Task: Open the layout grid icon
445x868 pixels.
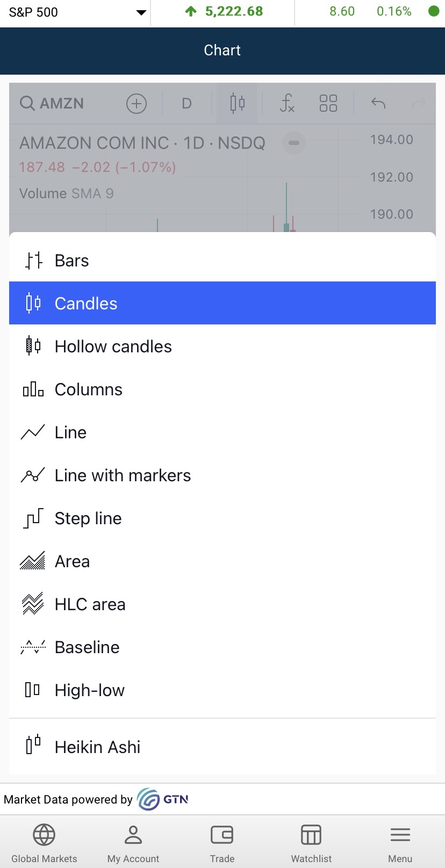Action: tap(328, 103)
